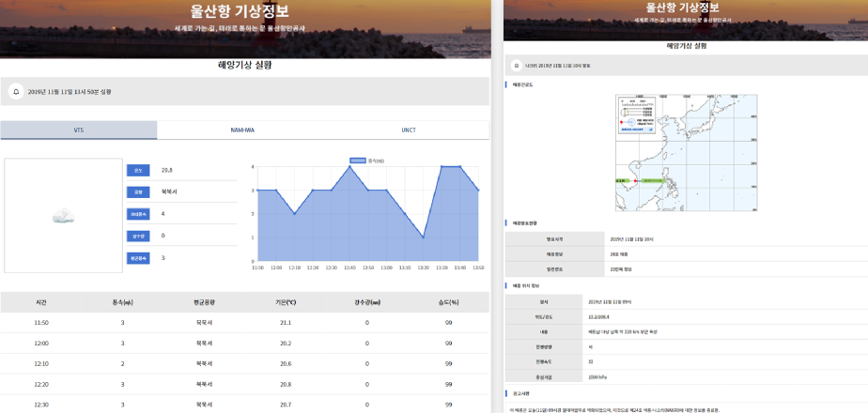Click the blue 평균풍속 label badge
Image resolution: width=868 pixels, height=413 pixels.
point(138,258)
